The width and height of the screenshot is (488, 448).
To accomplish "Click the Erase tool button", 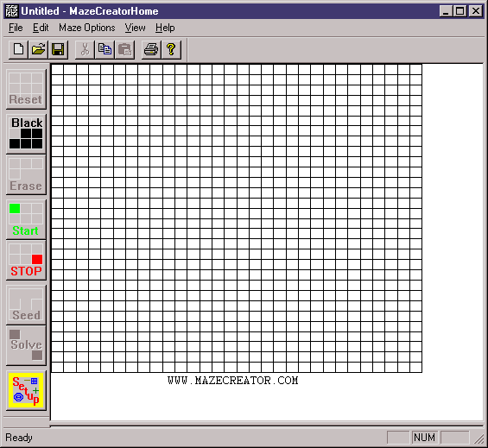I will click(x=26, y=175).
